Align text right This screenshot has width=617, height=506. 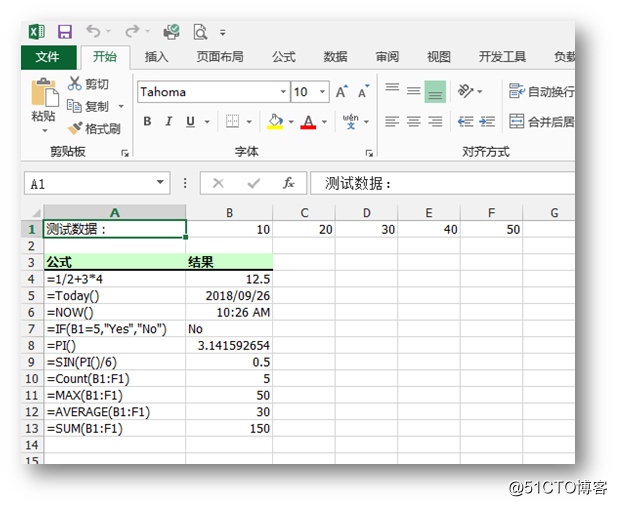pyautogui.click(x=435, y=121)
